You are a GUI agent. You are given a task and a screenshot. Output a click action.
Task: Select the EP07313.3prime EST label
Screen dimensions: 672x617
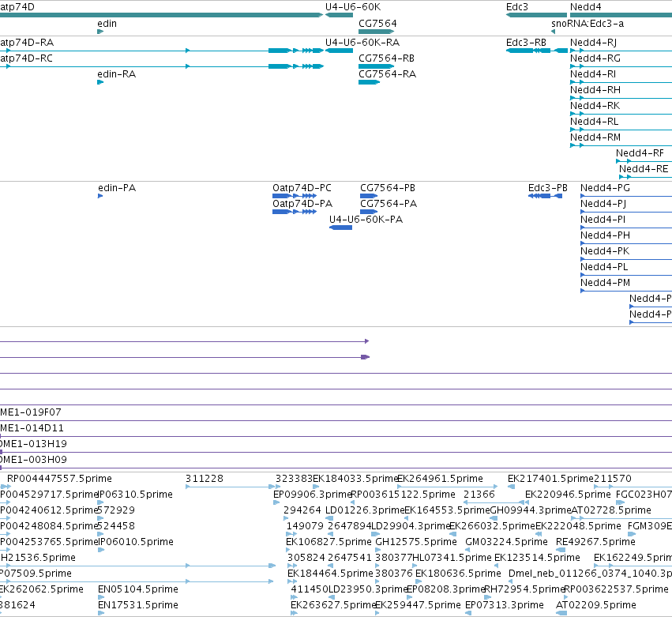tap(505, 605)
